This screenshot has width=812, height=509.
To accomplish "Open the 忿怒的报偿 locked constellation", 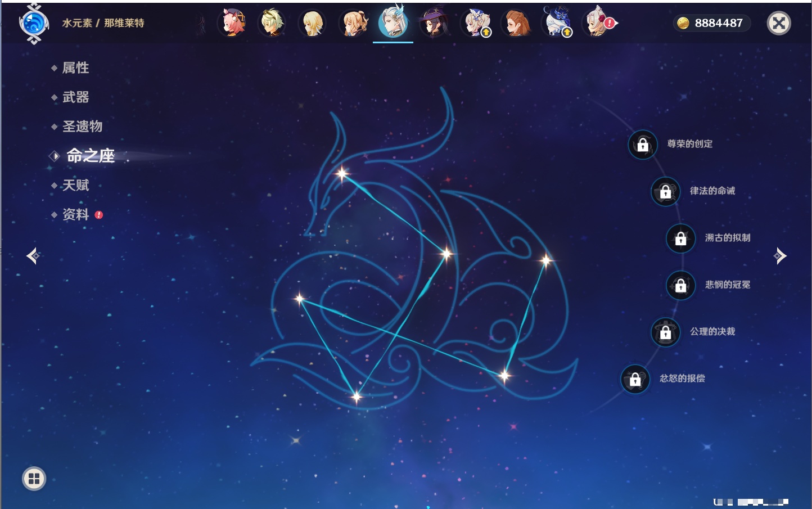I will coord(635,380).
